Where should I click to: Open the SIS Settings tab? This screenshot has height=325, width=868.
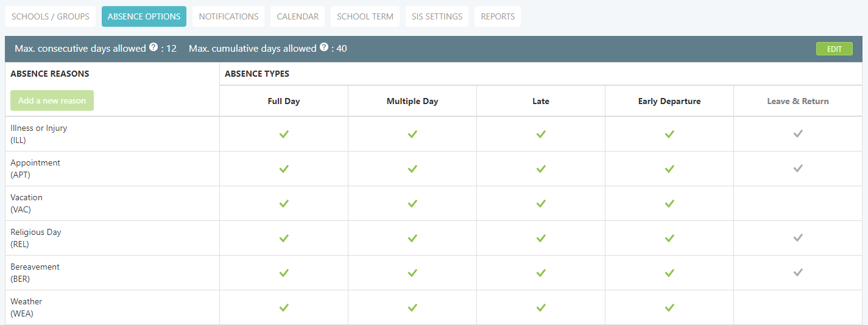click(x=435, y=16)
